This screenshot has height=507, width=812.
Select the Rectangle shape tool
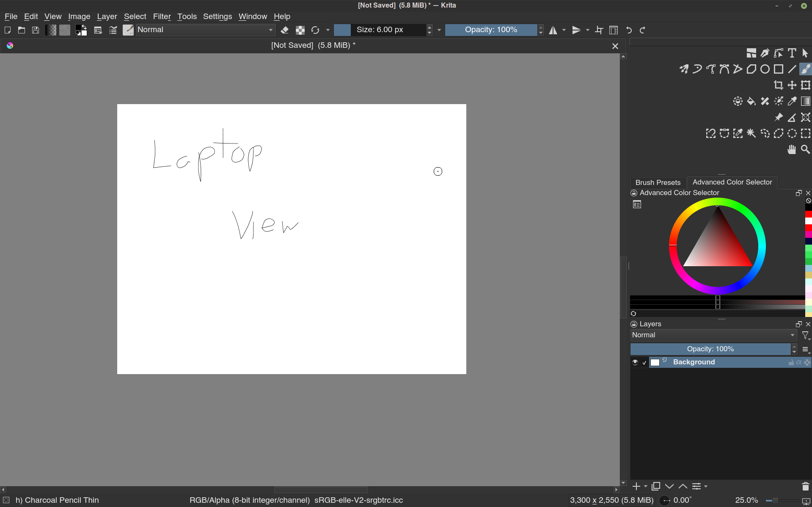coord(778,69)
